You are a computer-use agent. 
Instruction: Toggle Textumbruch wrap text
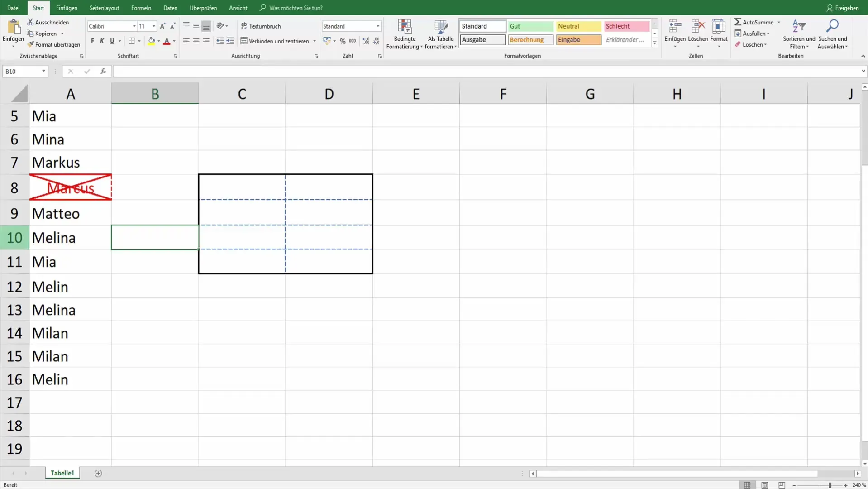point(261,26)
